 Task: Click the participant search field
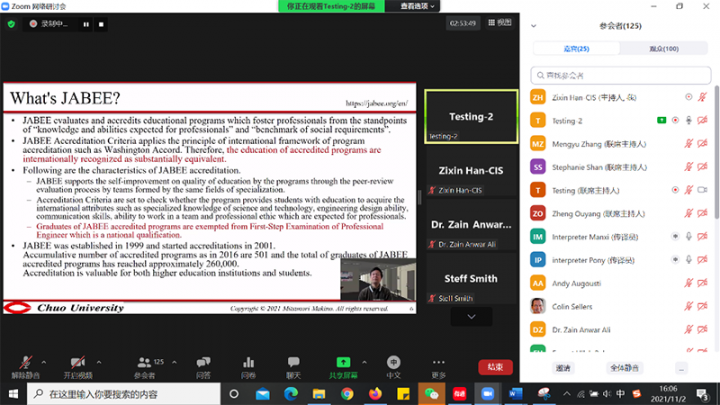[x=621, y=75]
